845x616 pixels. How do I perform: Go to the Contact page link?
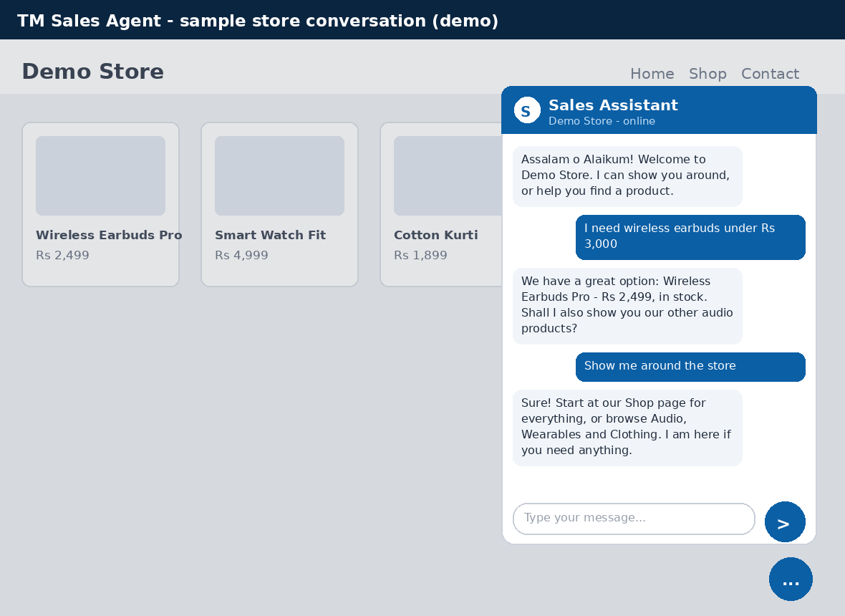coord(770,74)
